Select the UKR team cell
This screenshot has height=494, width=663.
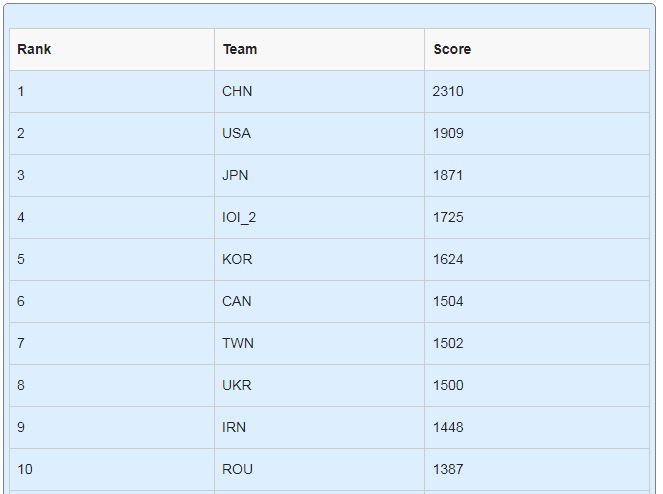pos(319,385)
